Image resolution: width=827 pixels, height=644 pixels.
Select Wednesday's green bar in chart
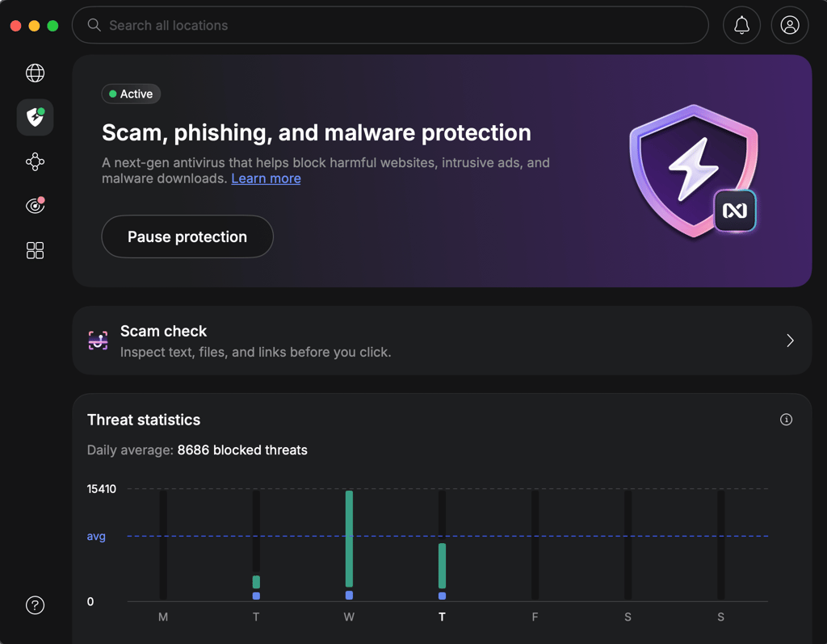(x=349, y=538)
